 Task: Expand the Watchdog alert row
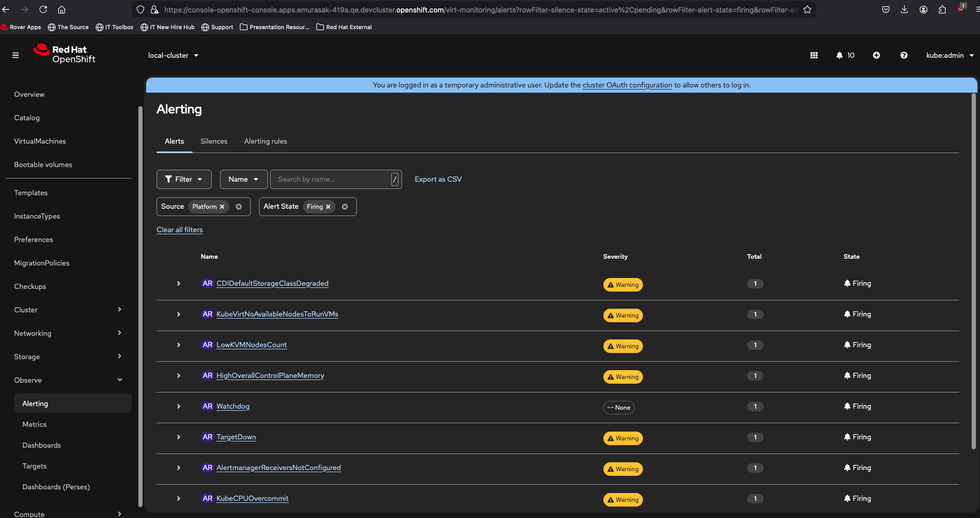click(178, 407)
